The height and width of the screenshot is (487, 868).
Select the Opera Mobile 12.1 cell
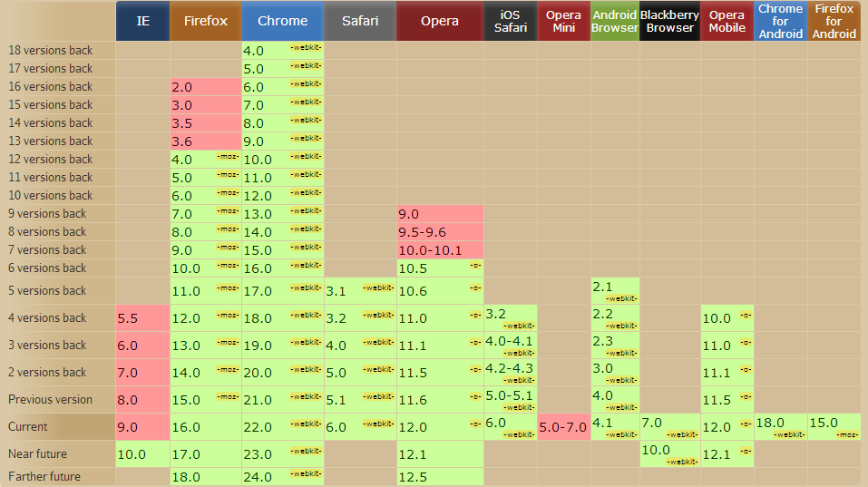click(x=727, y=453)
